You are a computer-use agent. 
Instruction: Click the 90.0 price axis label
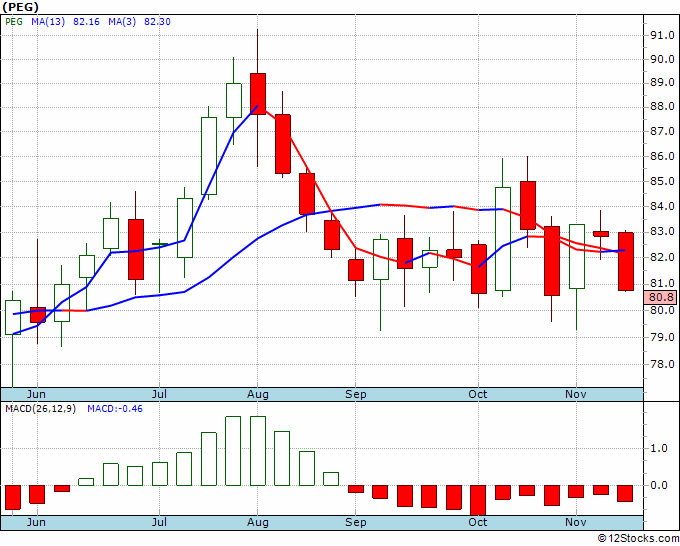[x=662, y=59]
